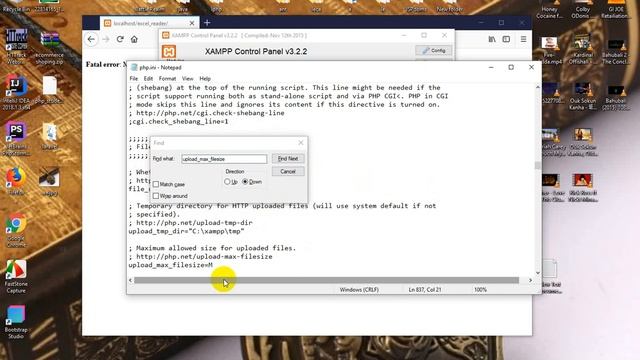Open Notepad Edit menu
This screenshot has height=360, width=640.
pyautogui.click(x=148, y=78)
